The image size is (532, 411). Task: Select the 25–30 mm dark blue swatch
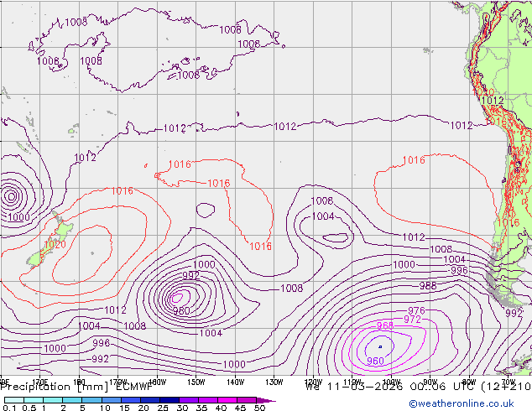coord(169,400)
